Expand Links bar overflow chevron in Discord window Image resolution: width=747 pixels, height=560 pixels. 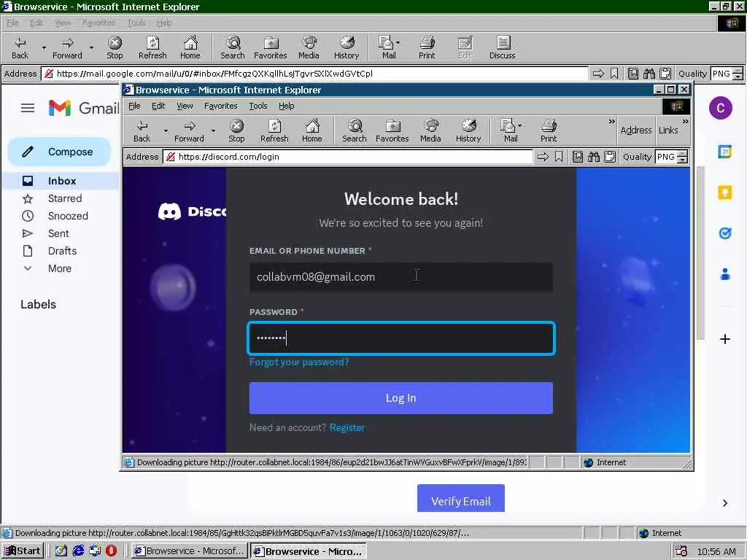point(685,122)
